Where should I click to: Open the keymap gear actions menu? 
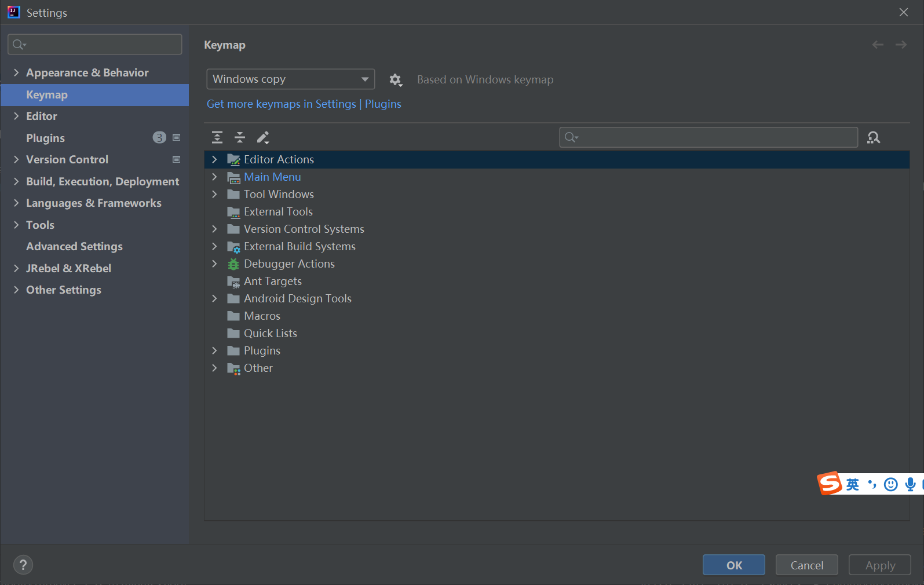(x=395, y=79)
